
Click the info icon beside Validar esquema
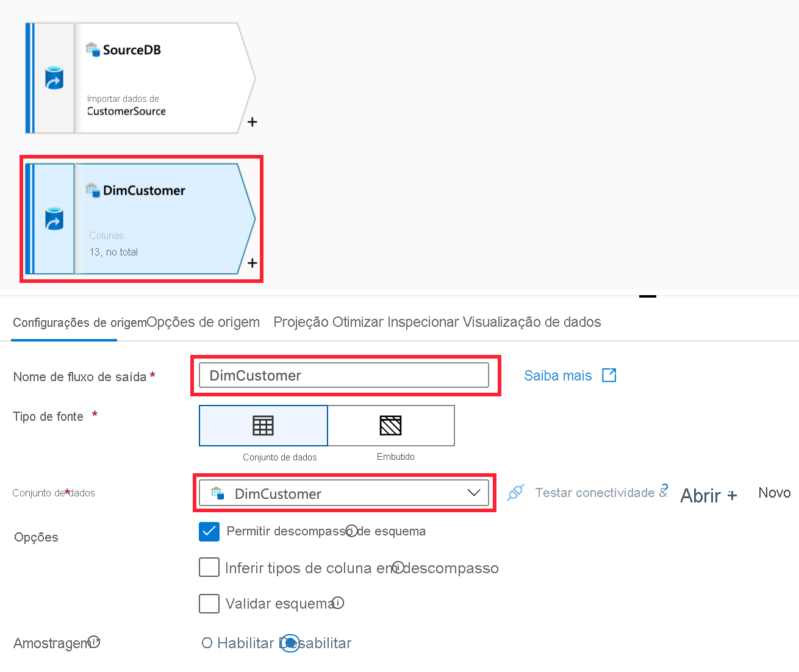coord(337,603)
